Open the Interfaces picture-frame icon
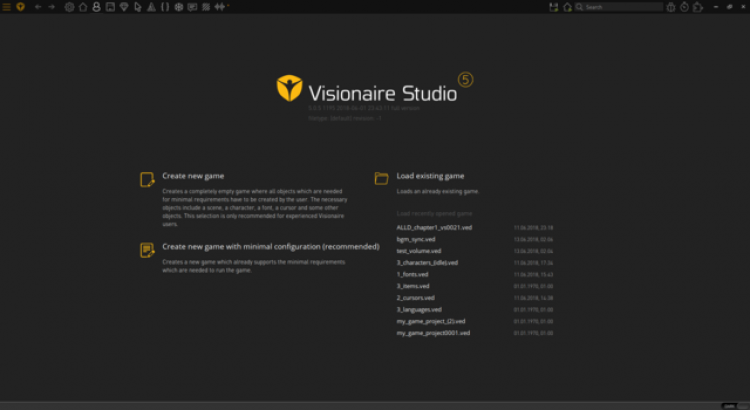The width and height of the screenshot is (750, 410). pos(110,7)
